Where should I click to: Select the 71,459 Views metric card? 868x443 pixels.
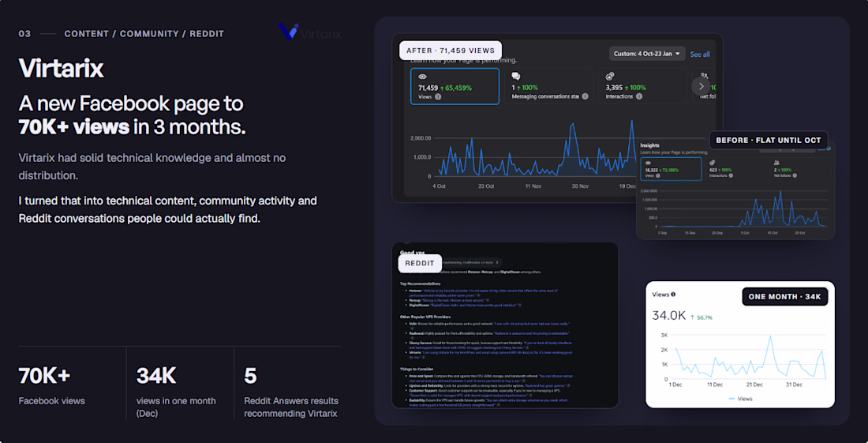(455, 86)
